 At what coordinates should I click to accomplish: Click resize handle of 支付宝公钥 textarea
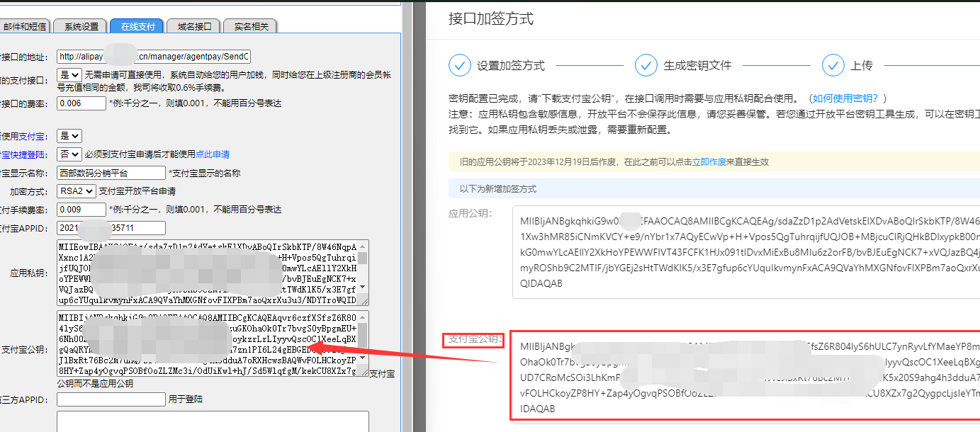[363, 372]
